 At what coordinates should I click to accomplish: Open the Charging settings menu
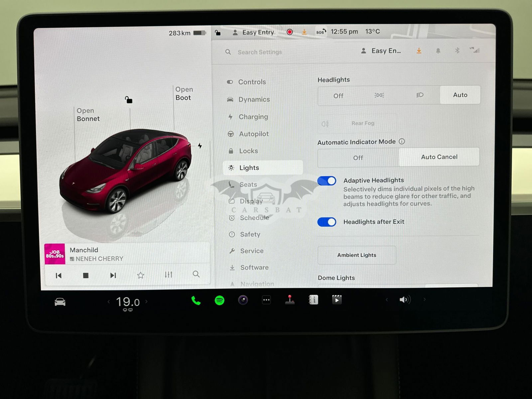(x=253, y=117)
